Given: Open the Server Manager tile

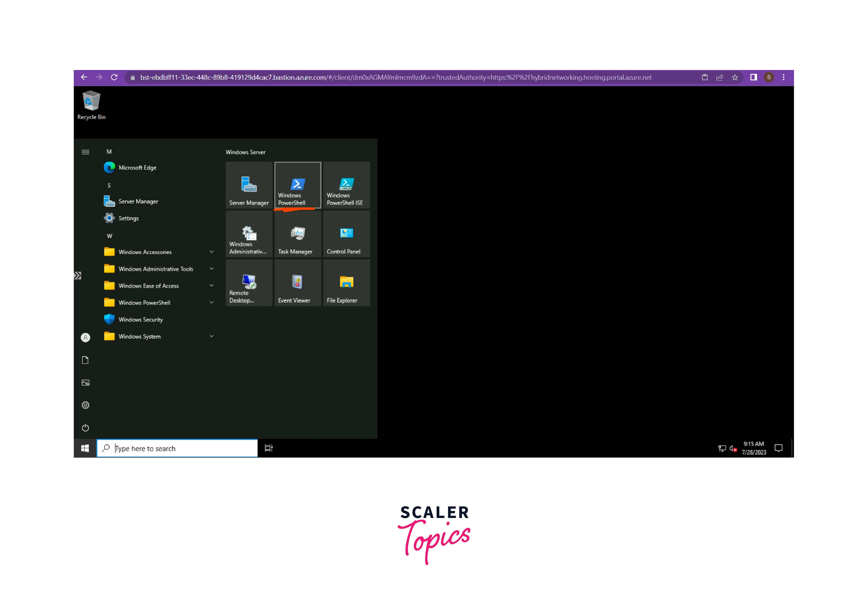Looking at the screenshot, I should pyautogui.click(x=249, y=185).
